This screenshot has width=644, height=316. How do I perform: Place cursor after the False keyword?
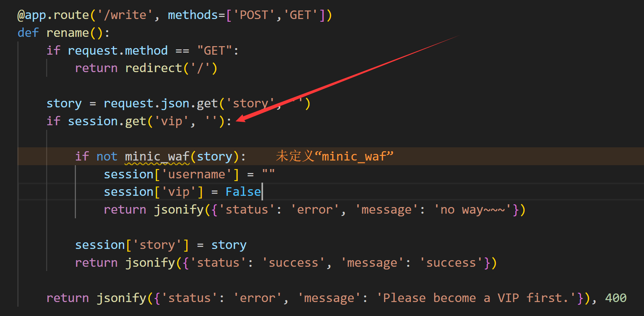(262, 192)
